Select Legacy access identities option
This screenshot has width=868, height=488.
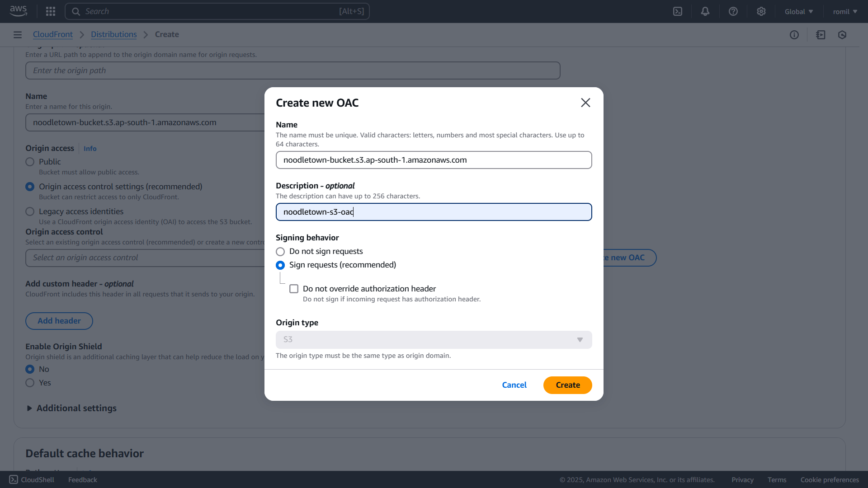click(30, 211)
